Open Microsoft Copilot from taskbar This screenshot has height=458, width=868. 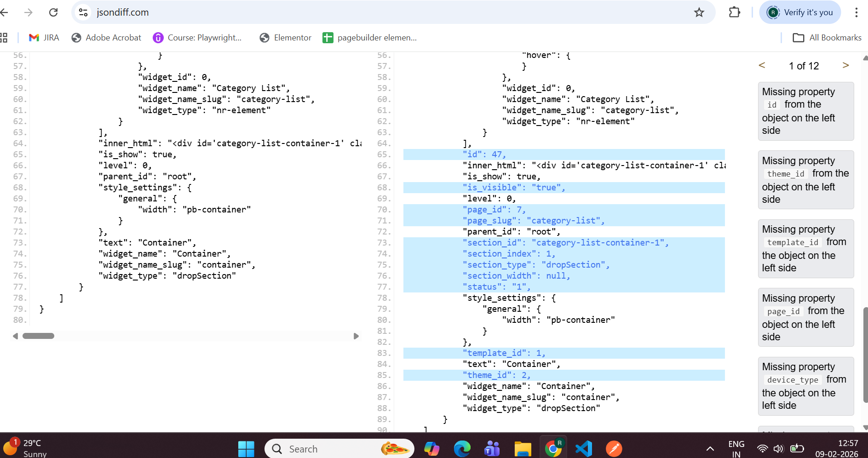point(431,449)
